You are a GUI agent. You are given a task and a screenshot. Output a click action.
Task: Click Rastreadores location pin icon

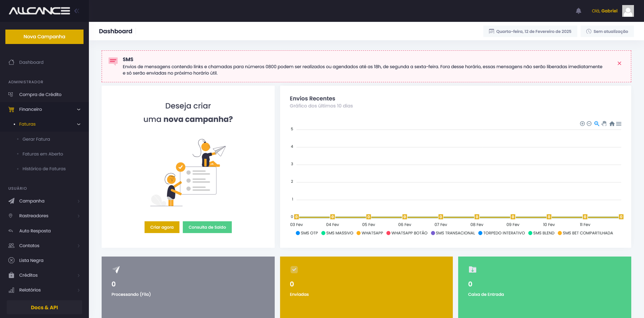(x=11, y=216)
